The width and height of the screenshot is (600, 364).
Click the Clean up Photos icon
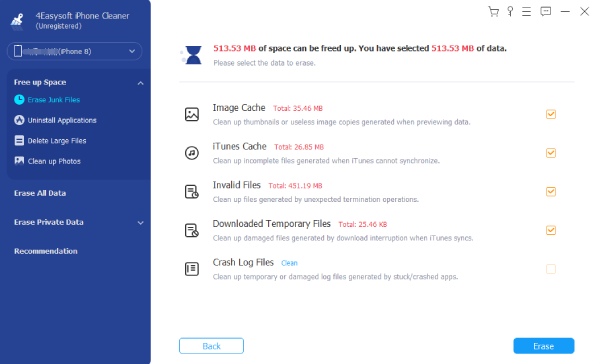(19, 161)
